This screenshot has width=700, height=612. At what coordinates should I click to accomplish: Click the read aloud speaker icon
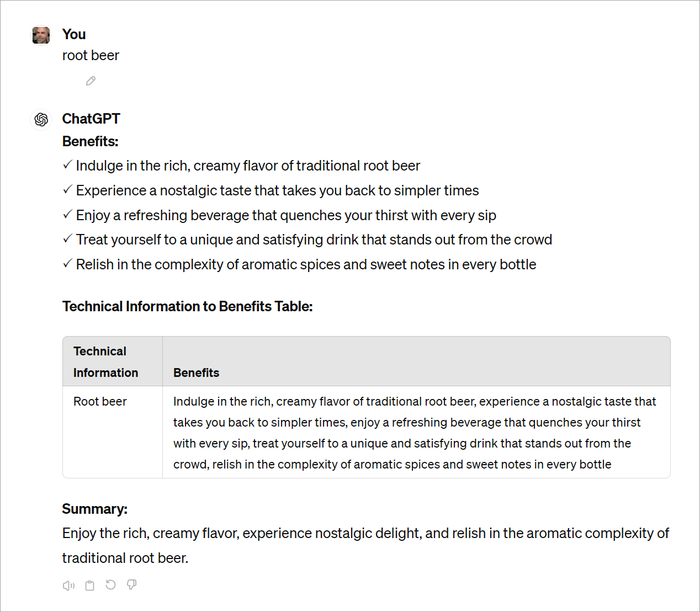68,585
